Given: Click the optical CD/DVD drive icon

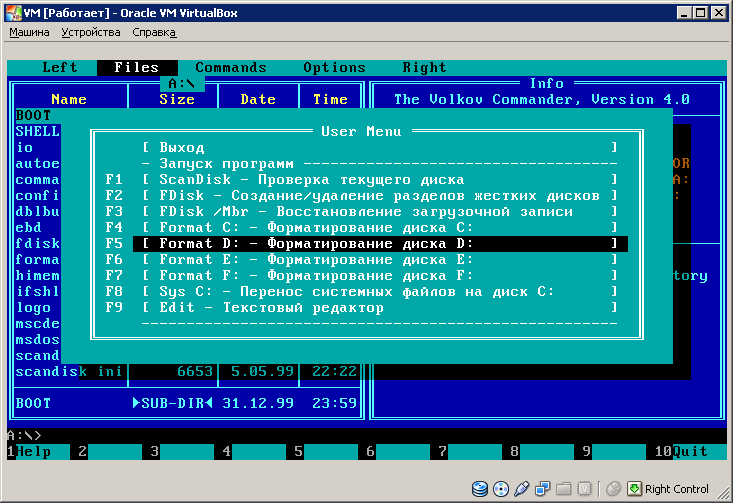Looking at the screenshot, I should pyautogui.click(x=501, y=489).
